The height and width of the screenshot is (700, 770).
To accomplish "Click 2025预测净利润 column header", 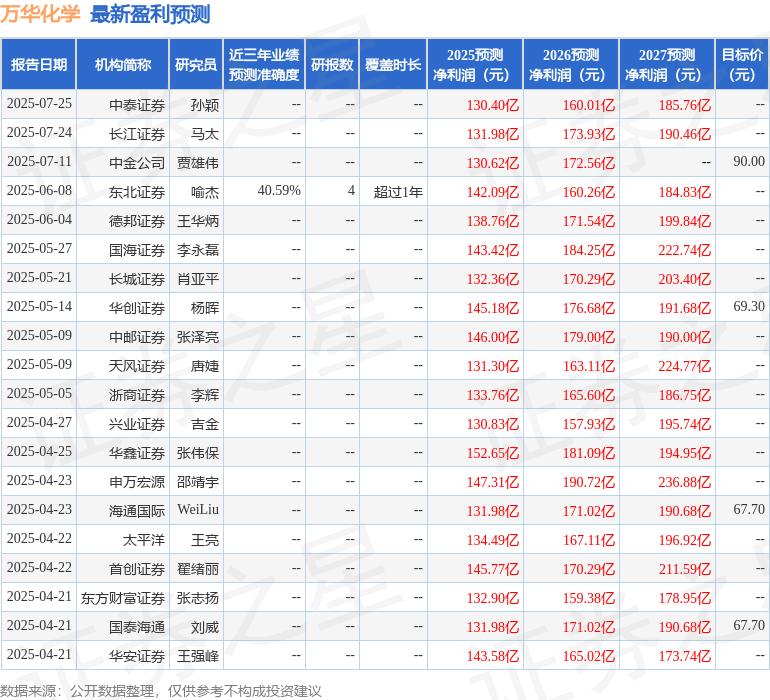I will click(474, 65).
